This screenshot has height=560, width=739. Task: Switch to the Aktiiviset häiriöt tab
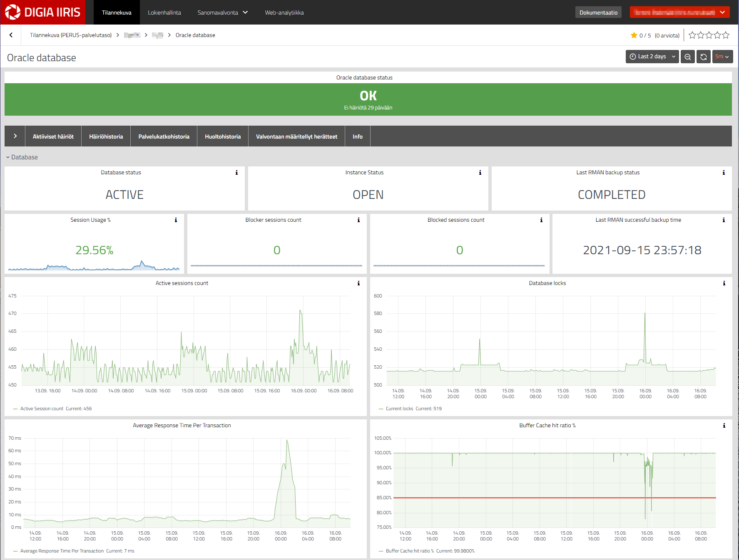pyautogui.click(x=53, y=136)
